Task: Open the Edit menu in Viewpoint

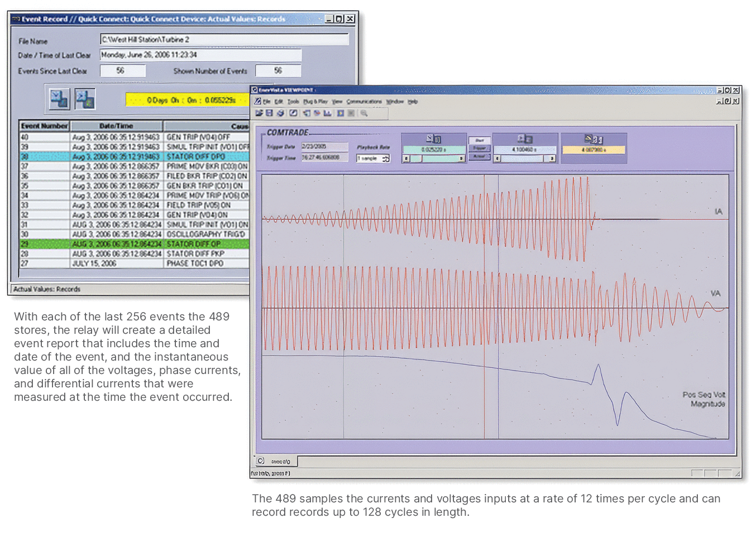Action: click(x=279, y=102)
